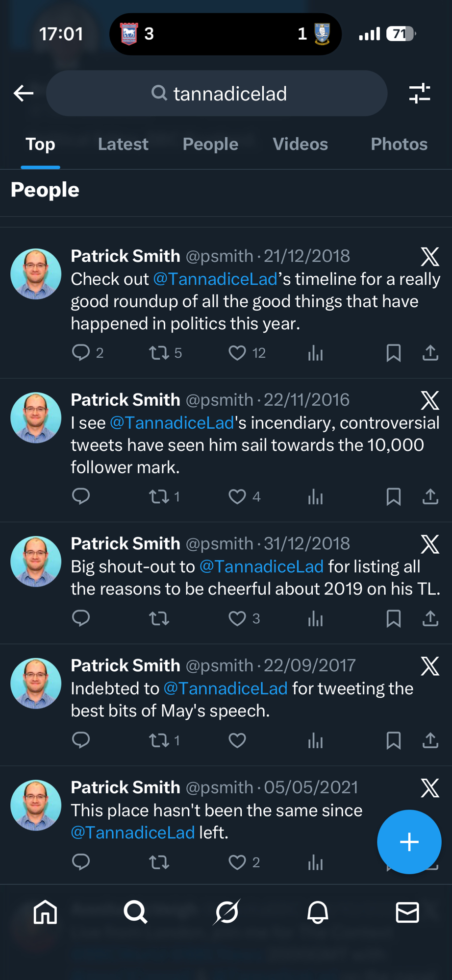The height and width of the screenshot is (980, 452).
Task: Open @TannadiceLad mention in 22/11/2016 tweet
Action: pos(172,423)
